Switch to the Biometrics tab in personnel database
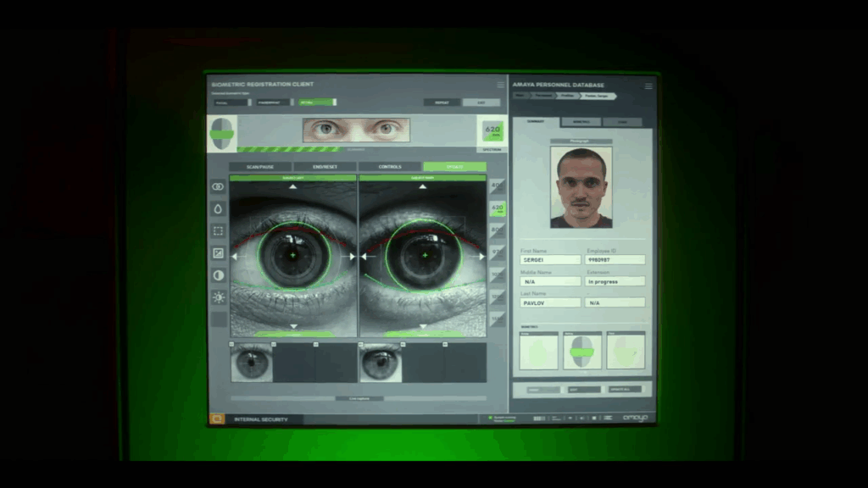The image size is (868, 488). [581, 122]
